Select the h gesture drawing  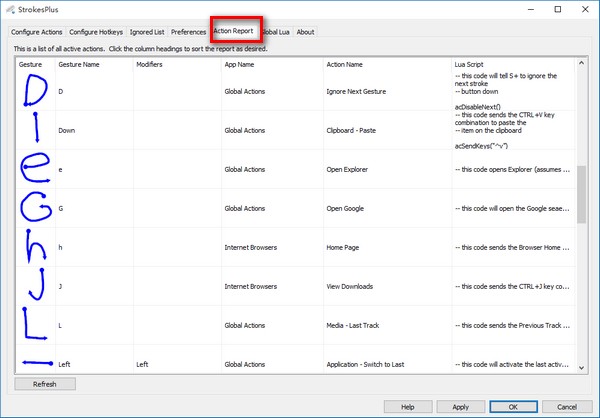pyautogui.click(x=36, y=247)
